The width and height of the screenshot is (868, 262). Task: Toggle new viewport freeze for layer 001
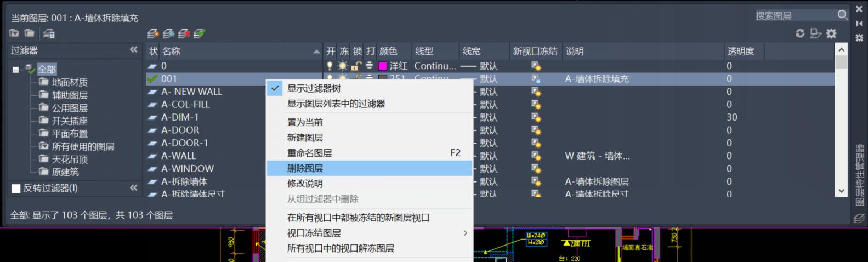(536, 79)
